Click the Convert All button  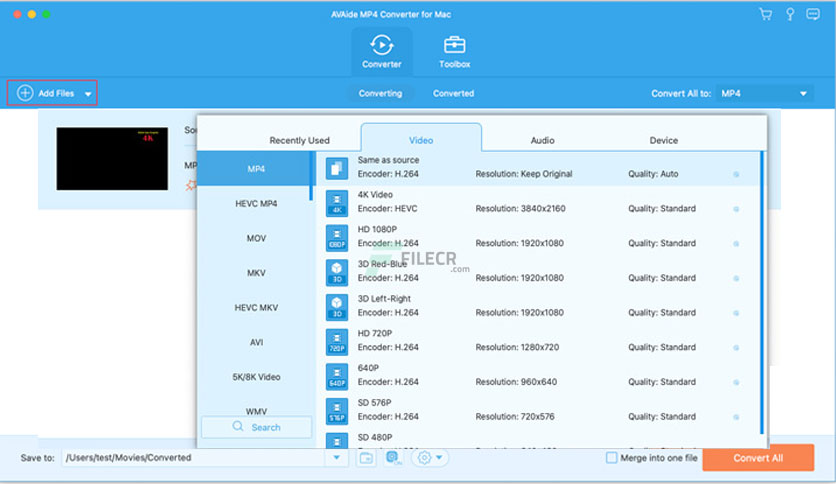[758, 457]
